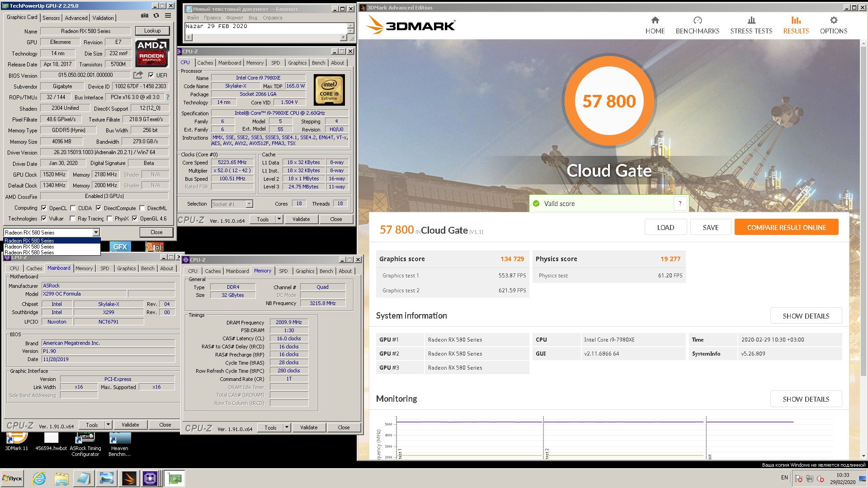
Task: Open ASRock Timing Configurator desktop shortcut
Action: click(x=85, y=445)
